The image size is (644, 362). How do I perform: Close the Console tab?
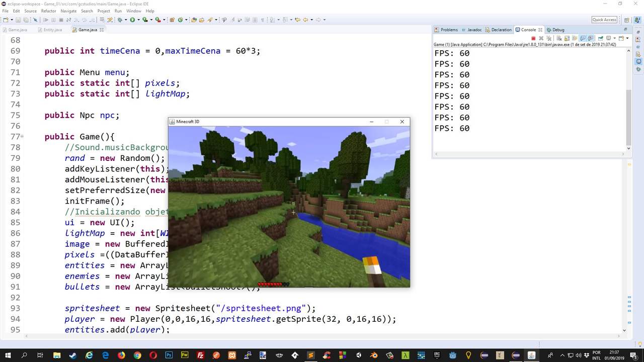pos(540,30)
